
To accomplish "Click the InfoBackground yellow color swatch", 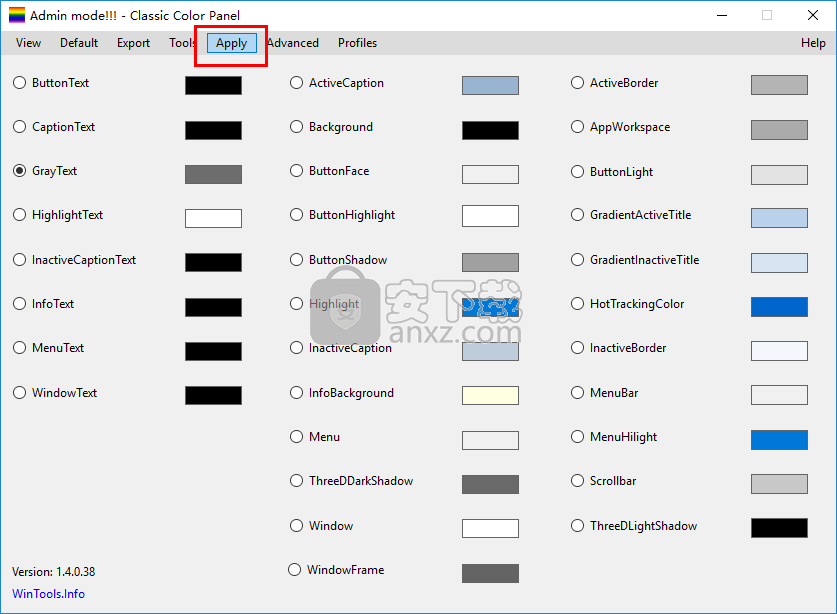I will [490, 395].
